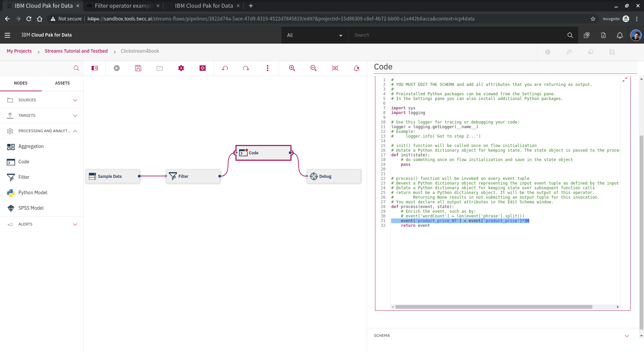
Task: Open flow settings gear
Action: 181,68
